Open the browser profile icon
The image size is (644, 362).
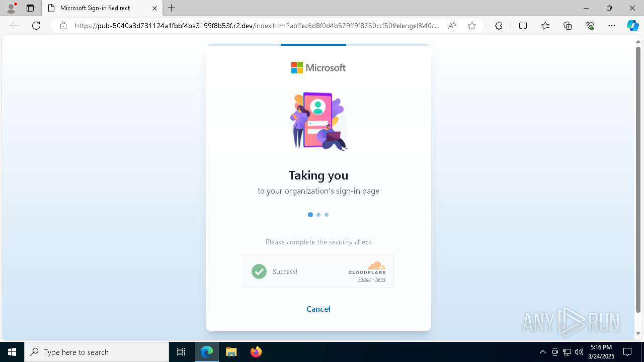tap(11, 8)
